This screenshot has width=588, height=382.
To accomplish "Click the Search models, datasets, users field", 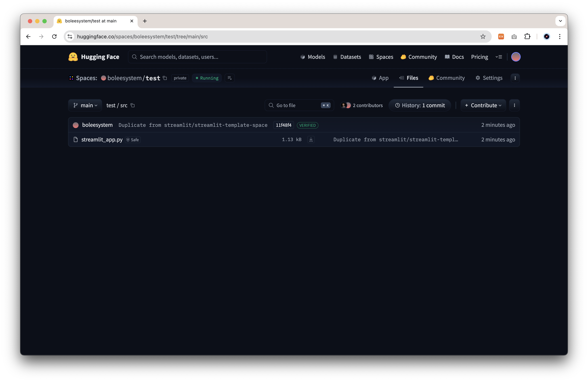I will (198, 57).
